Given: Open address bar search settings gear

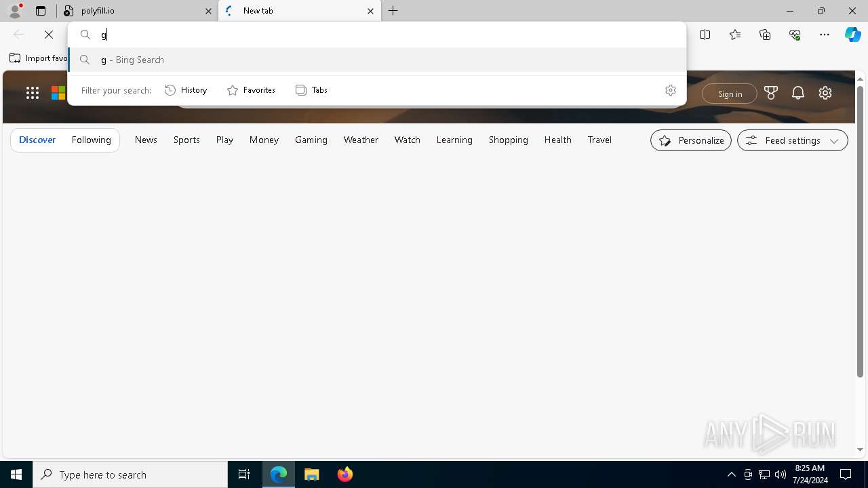Looking at the screenshot, I should [x=670, y=89].
